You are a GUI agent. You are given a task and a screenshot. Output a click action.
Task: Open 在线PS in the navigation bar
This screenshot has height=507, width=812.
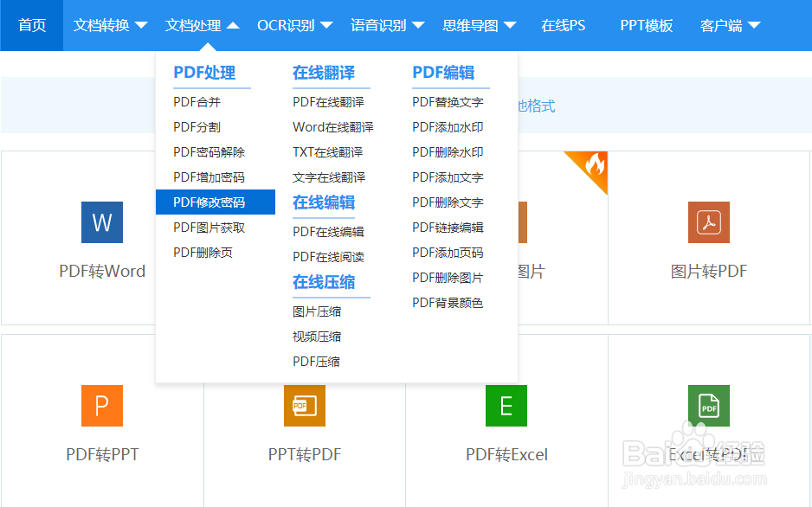563,25
